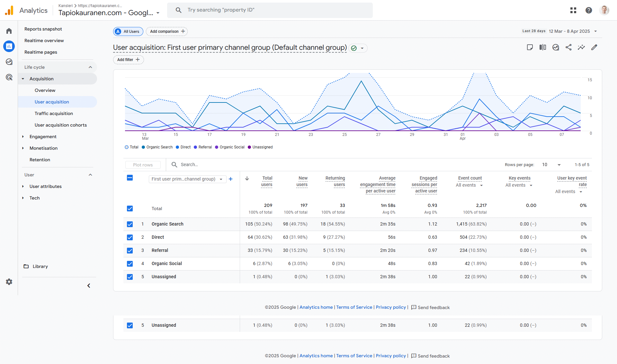The height and width of the screenshot is (364, 617).
Task: Click the pencil Customize report icon
Action: (x=594, y=47)
